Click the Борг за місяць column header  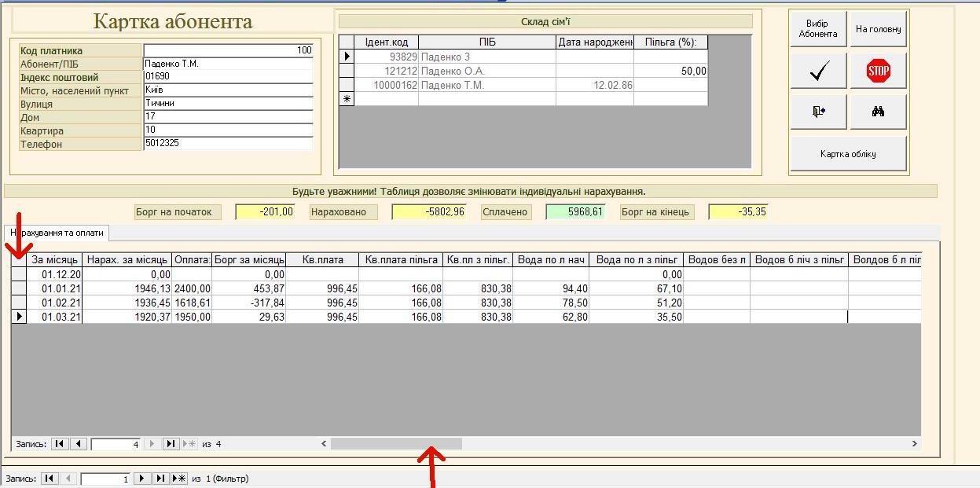tap(249, 260)
